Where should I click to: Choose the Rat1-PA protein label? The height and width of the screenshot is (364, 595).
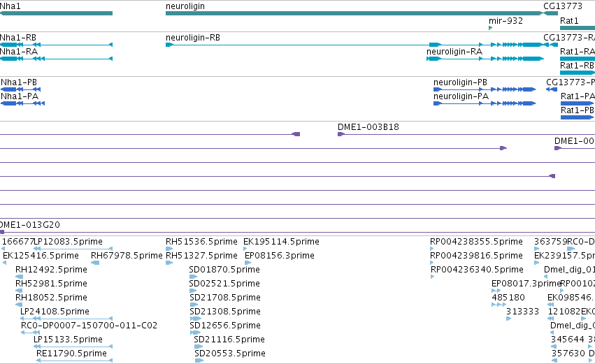[x=577, y=96]
